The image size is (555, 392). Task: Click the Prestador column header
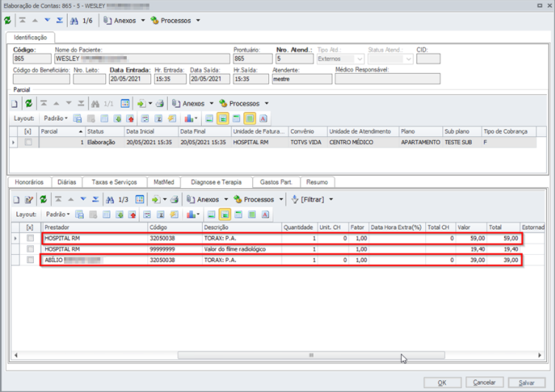click(94, 228)
